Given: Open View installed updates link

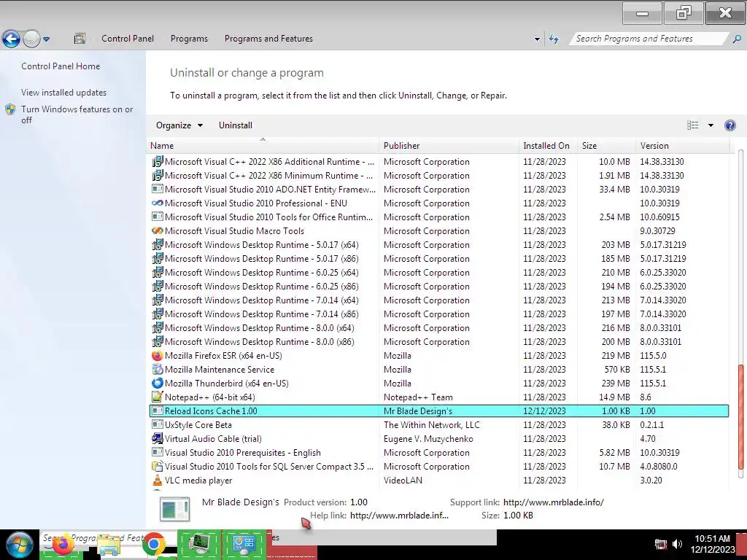Looking at the screenshot, I should click(x=64, y=93).
